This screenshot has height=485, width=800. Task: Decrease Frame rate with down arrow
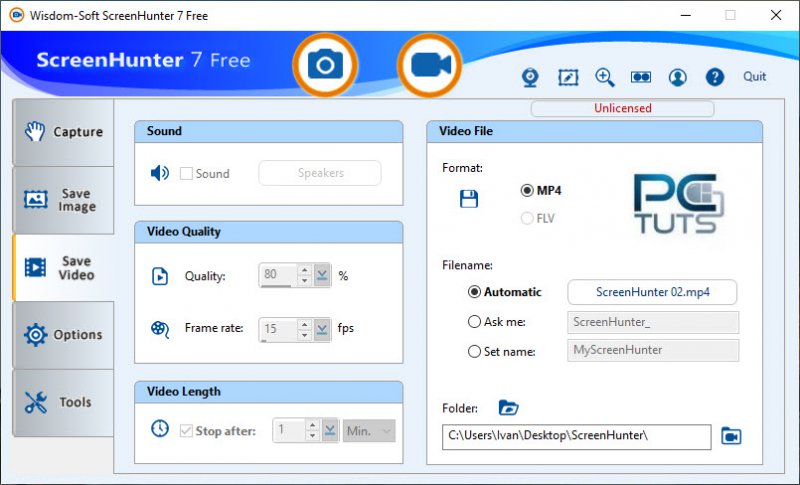(x=305, y=335)
